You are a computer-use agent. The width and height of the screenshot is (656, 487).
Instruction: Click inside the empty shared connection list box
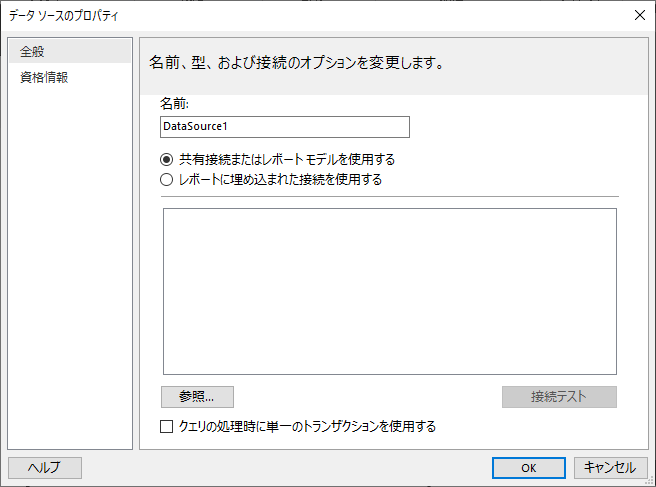pyautogui.click(x=389, y=291)
